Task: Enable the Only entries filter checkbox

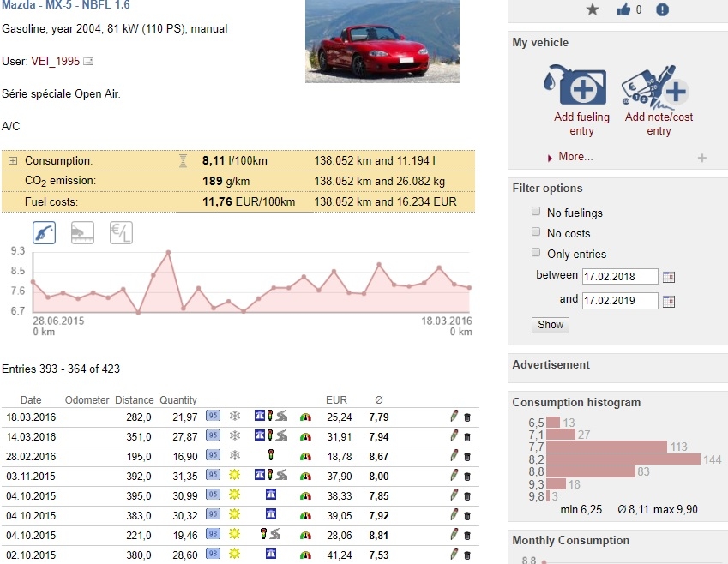Action: (x=536, y=252)
